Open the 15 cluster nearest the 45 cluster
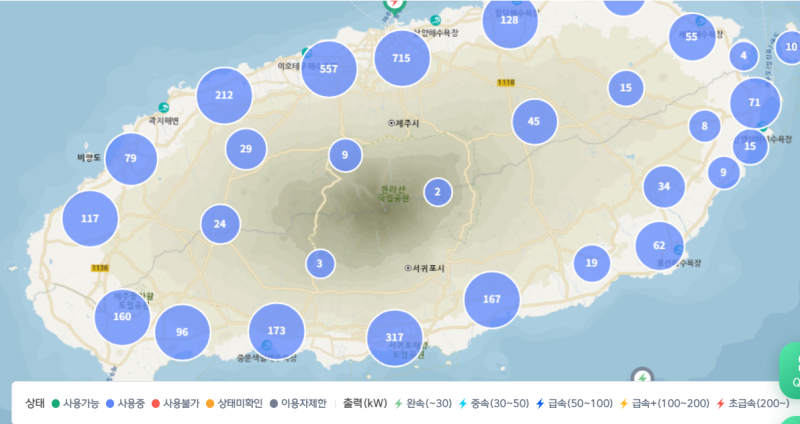 pos(626,88)
